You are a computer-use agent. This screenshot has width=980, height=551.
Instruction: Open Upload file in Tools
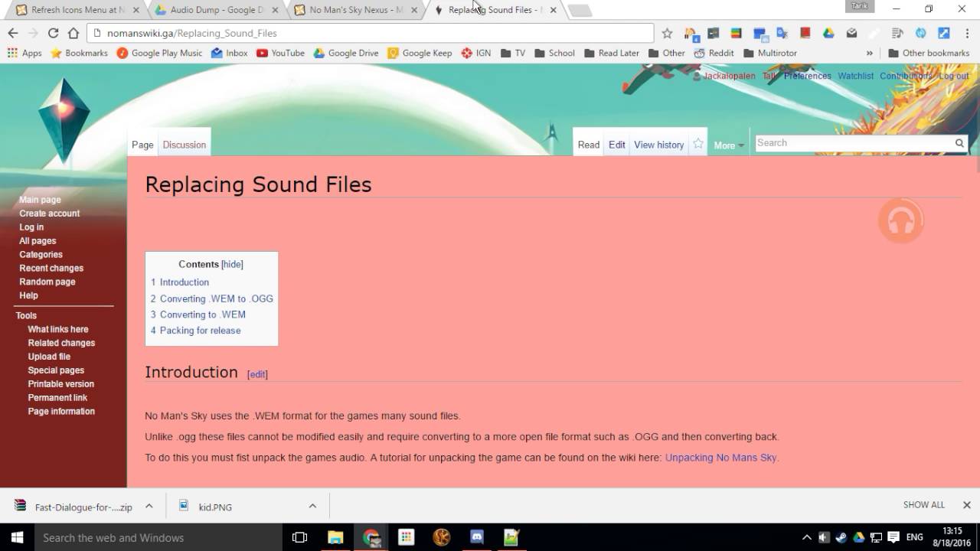49,357
